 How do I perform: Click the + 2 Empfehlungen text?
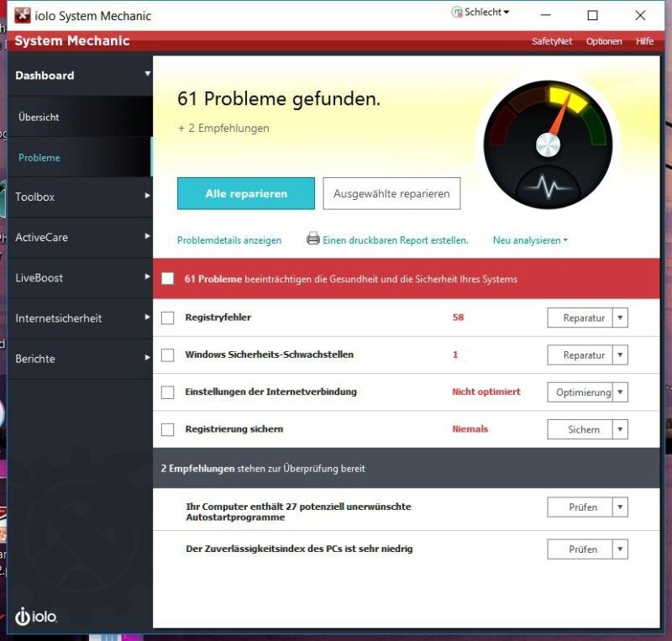(223, 129)
